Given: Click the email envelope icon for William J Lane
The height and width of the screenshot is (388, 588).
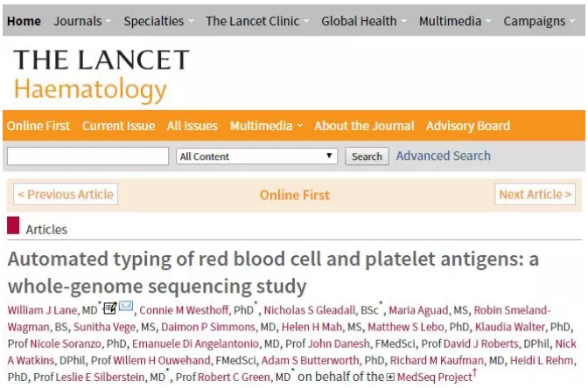Looking at the screenshot, I should click(126, 307).
